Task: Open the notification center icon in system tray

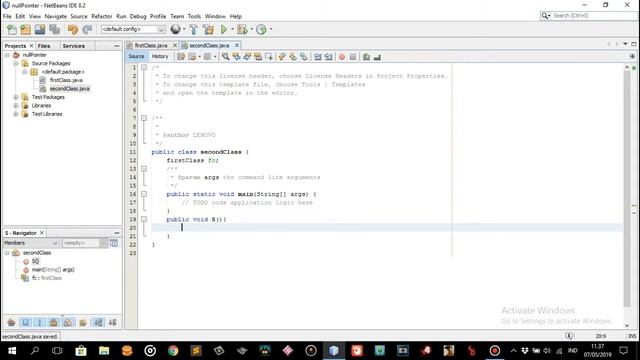Action: click(x=623, y=351)
